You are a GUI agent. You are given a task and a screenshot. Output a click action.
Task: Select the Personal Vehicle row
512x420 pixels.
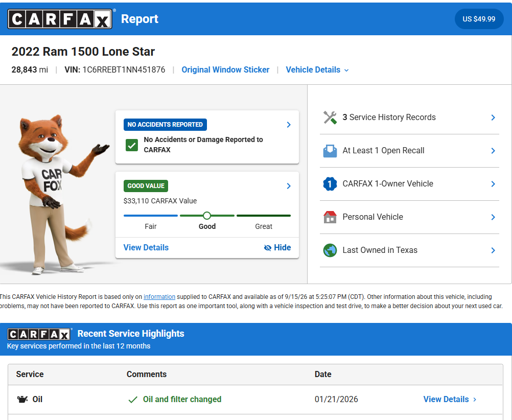pyautogui.click(x=409, y=217)
